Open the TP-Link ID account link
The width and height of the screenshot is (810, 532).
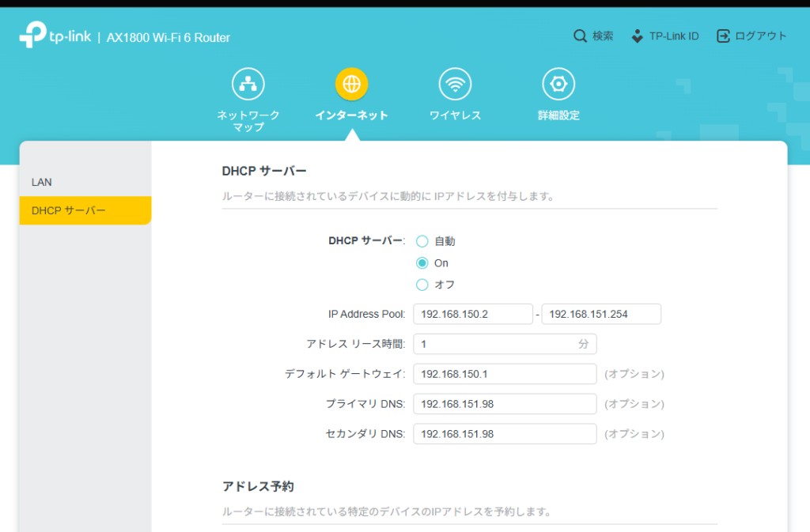pyautogui.click(x=674, y=36)
